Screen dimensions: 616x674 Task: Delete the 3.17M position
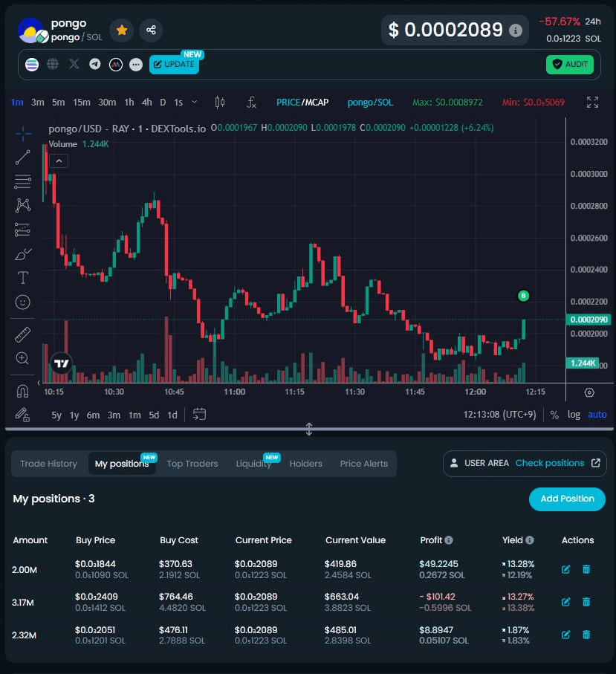point(586,602)
